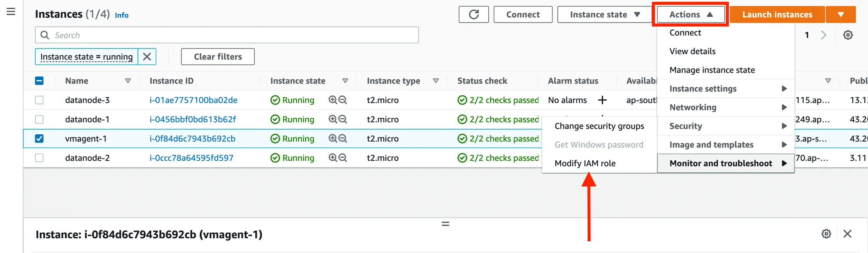Select the datanode-3 checkbox
Viewport: 868px width, 253px height.
pyautogui.click(x=39, y=100)
